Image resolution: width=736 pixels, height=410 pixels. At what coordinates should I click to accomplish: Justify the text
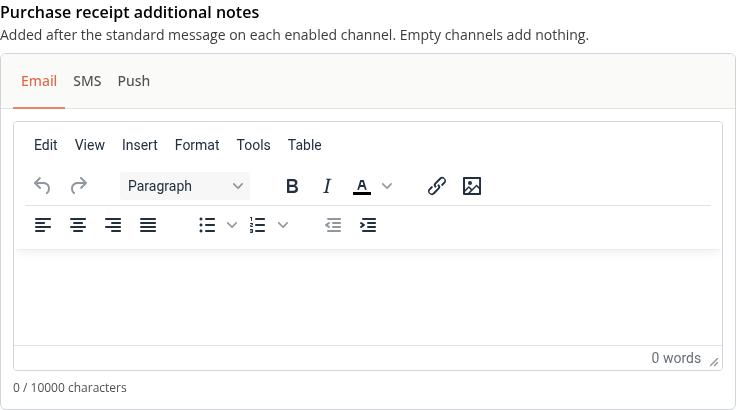(148, 225)
